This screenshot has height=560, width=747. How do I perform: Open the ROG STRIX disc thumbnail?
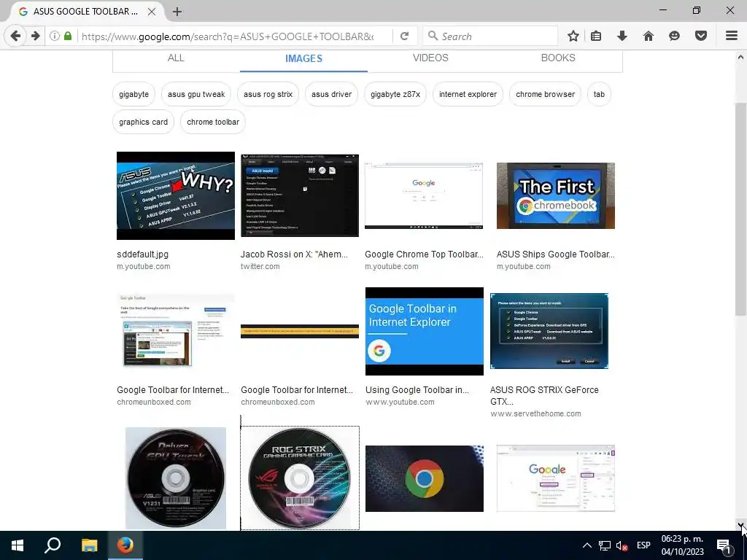(x=300, y=478)
